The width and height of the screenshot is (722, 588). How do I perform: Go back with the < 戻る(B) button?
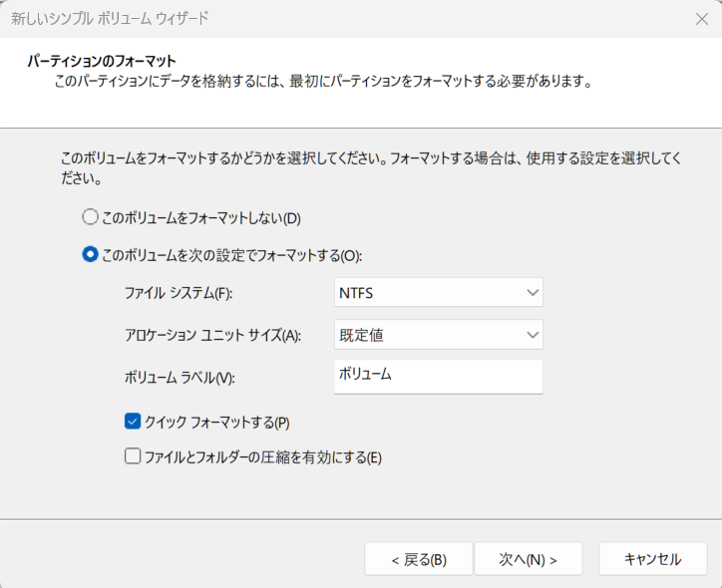[x=419, y=559]
